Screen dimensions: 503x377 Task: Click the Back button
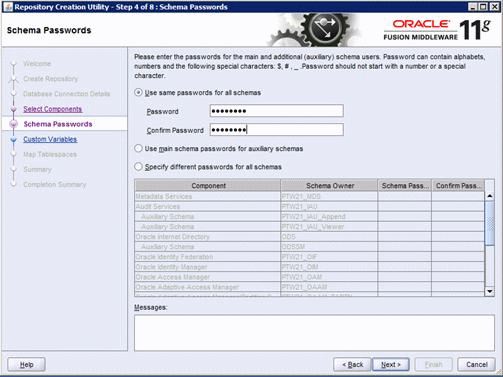click(x=352, y=364)
